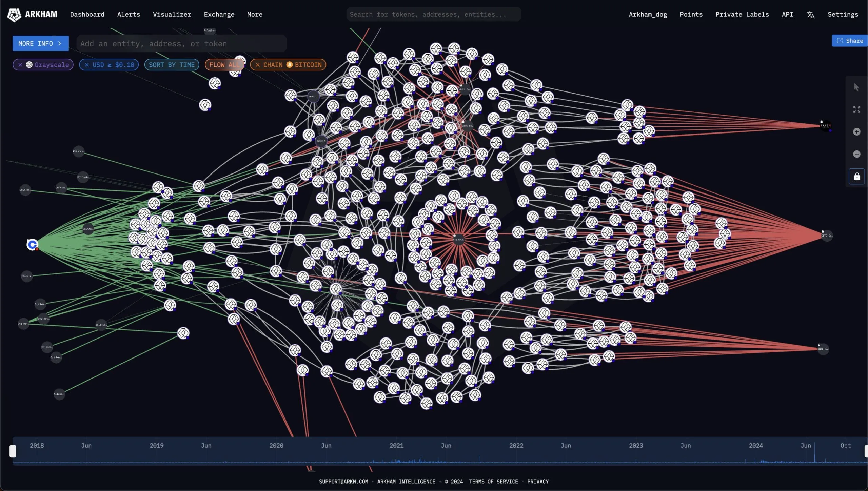Select the pointer cursor tool

856,87
